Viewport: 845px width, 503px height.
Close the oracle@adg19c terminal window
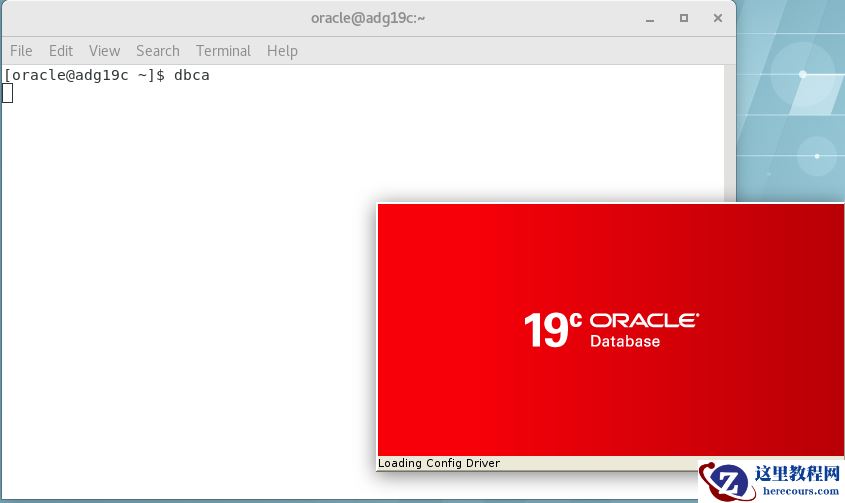coord(717,18)
